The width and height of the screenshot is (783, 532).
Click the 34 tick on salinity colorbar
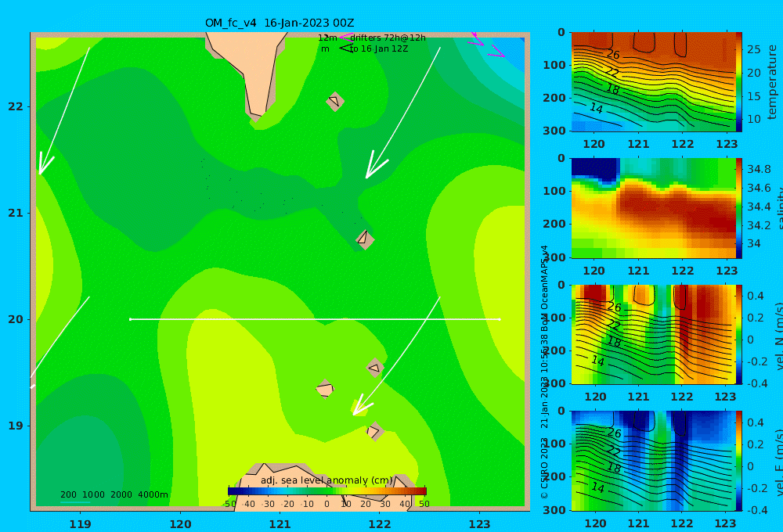(x=754, y=243)
